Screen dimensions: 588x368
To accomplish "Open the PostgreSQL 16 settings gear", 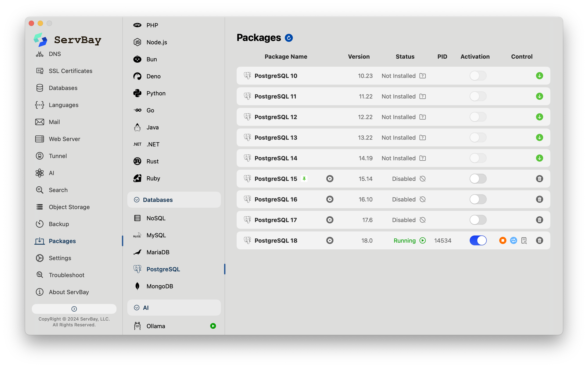I will point(330,199).
